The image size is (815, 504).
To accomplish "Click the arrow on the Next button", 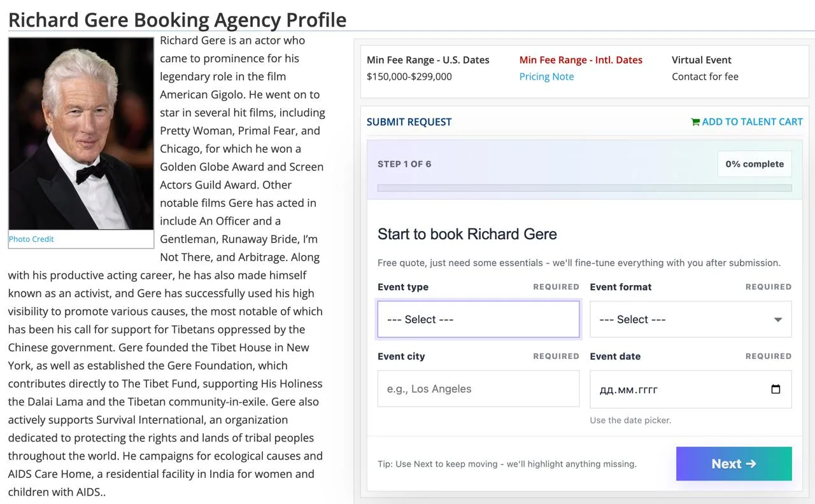I will pos(751,464).
